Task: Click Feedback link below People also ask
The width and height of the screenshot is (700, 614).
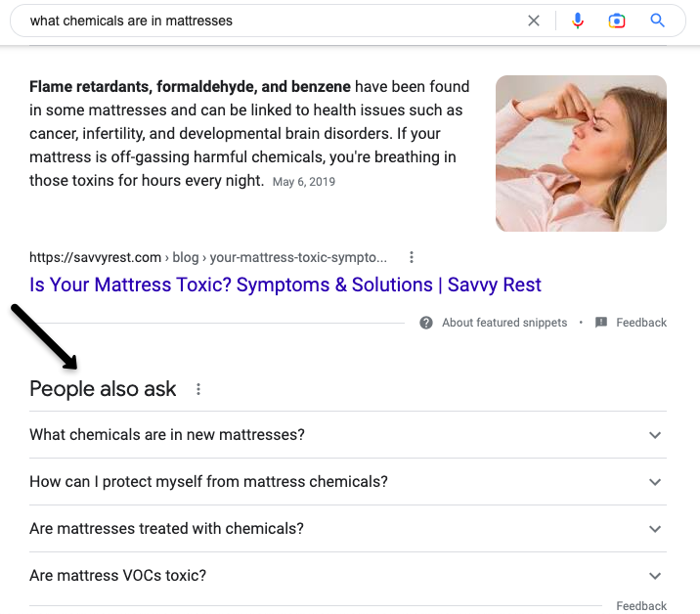Action: pos(641,606)
